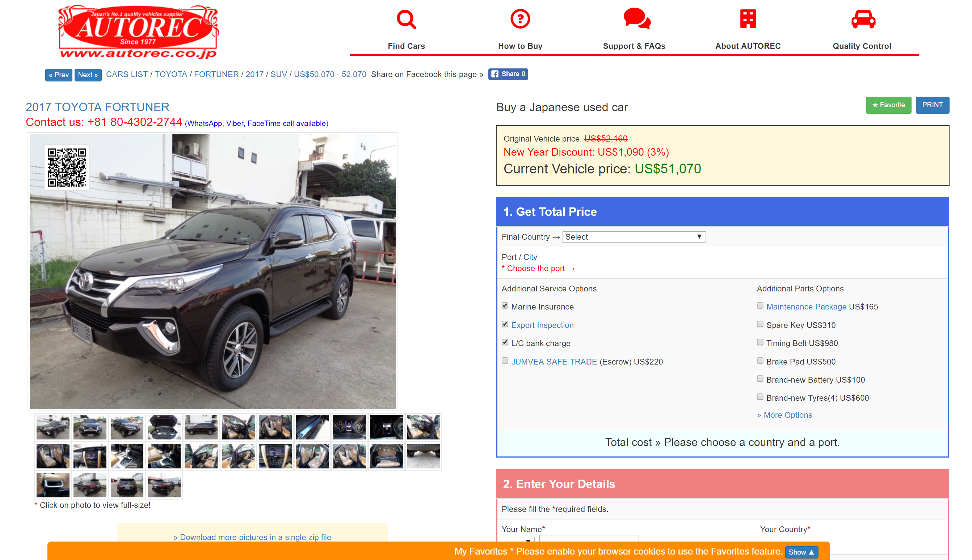Viewport: 972px width, 560px height.
Task: Open the Final Country Select dropdown
Action: [x=634, y=236]
